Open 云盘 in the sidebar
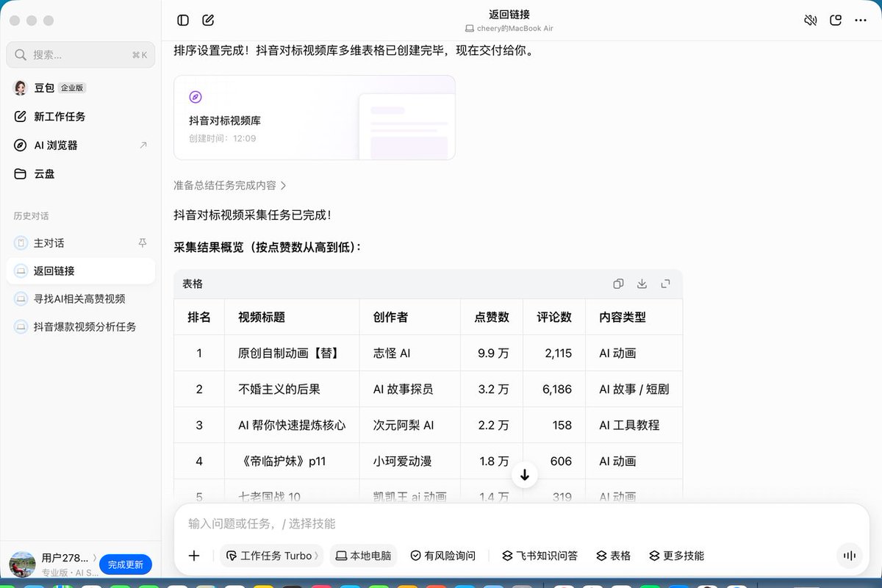The height and width of the screenshot is (588, 882). (81, 174)
